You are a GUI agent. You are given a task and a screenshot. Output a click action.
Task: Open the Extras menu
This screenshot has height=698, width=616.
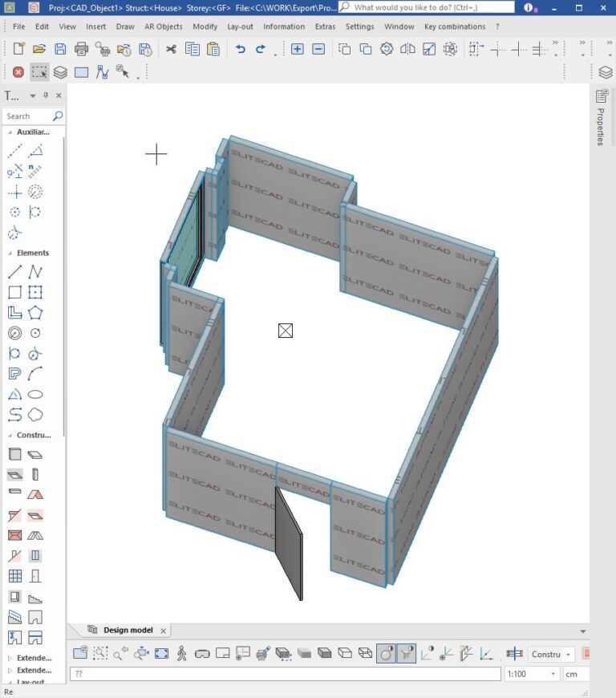[x=325, y=26]
